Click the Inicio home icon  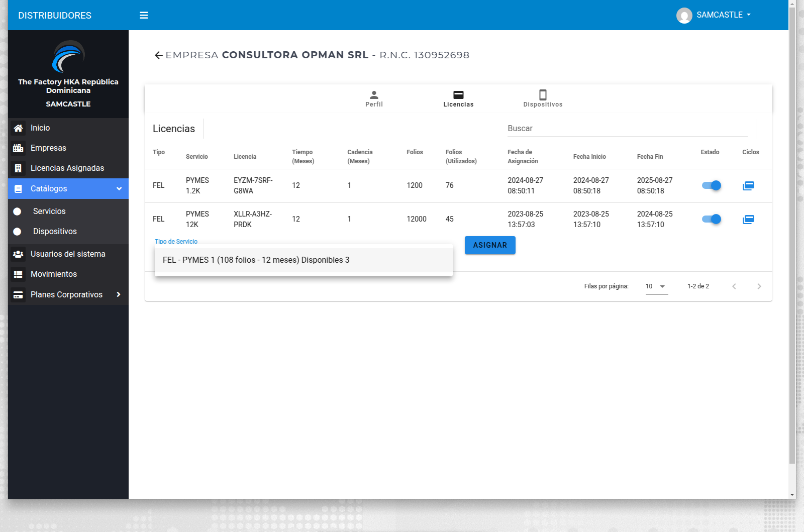pyautogui.click(x=18, y=128)
